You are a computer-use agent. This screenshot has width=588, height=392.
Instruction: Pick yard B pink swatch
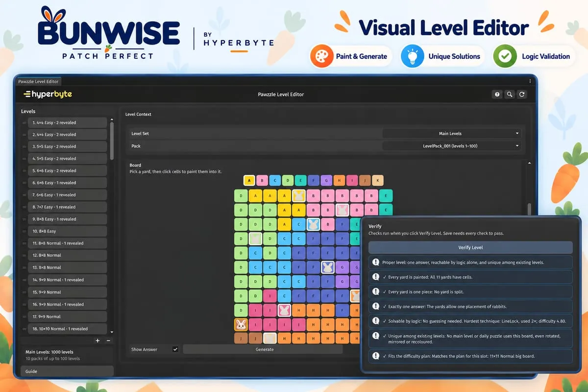tap(262, 180)
